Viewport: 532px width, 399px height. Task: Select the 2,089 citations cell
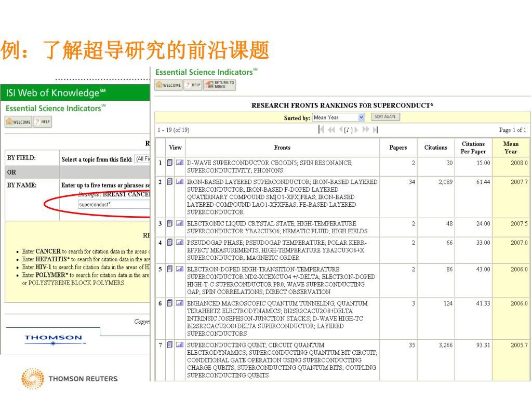436,197
